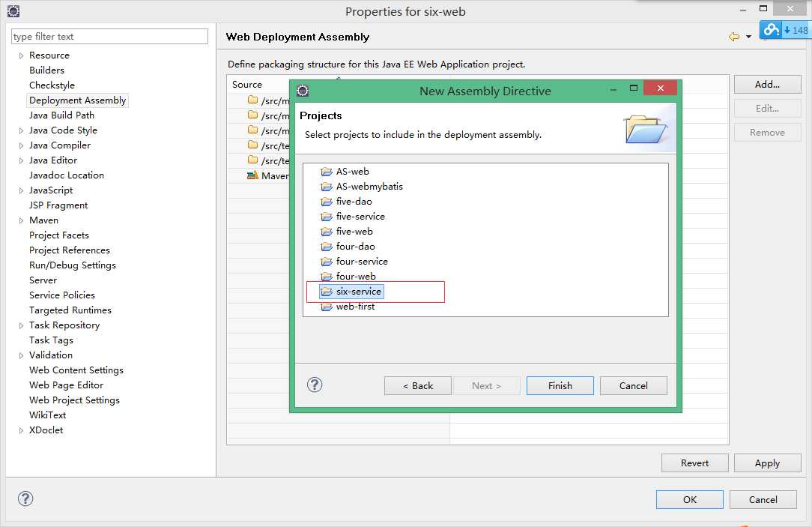Screen dimensions: 812x527
Task: Click the Eclipse icon in New Assembly Directive title bar
Action: [x=303, y=91]
